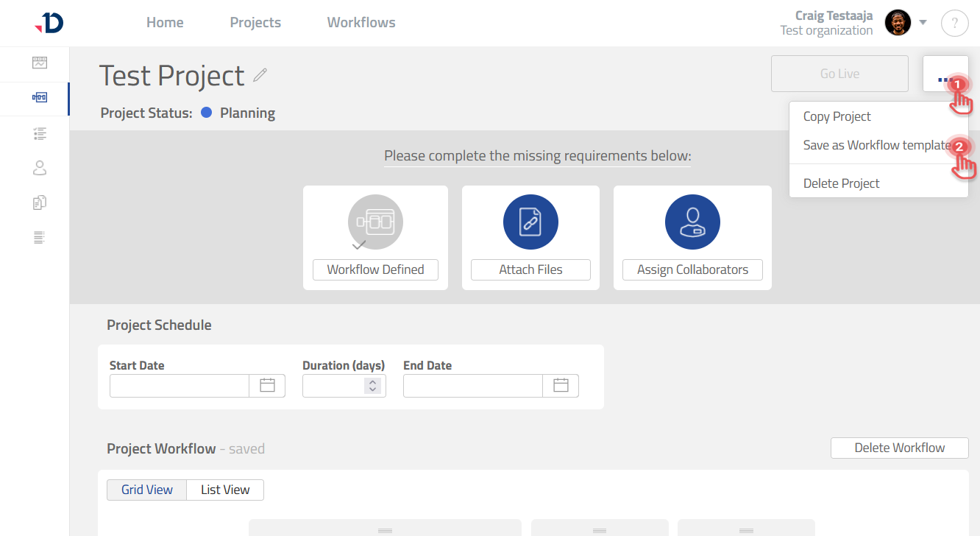Select the workflow icon in left sidebar
Viewport: 980px width, 536px height.
(40, 98)
